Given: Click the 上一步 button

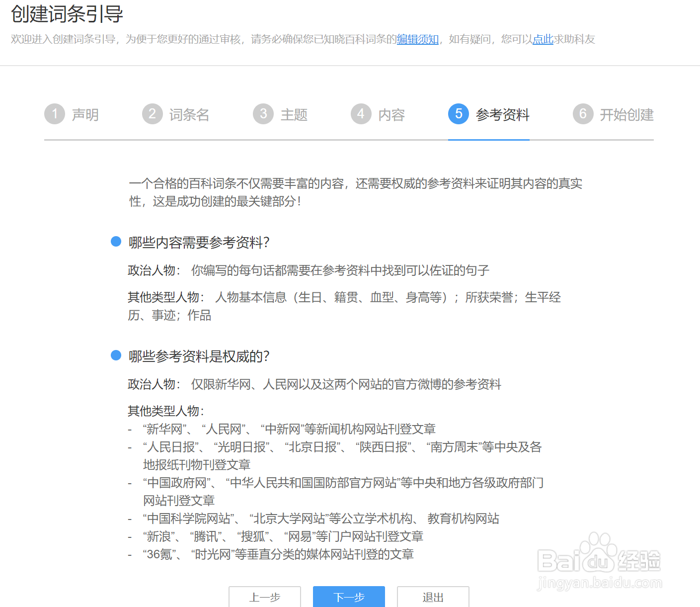Looking at the screenshot, I should [265, 597].
